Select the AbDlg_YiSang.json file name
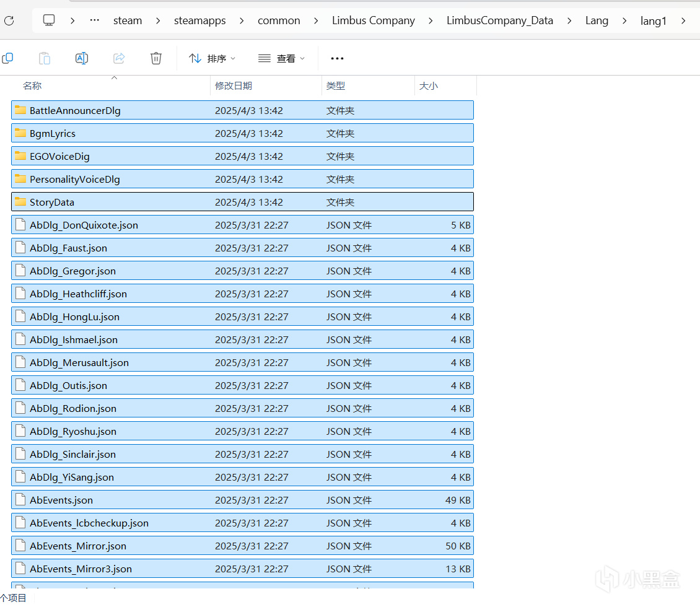The height and width of the screenshot is (607, 700). click(x=72, y=477)
